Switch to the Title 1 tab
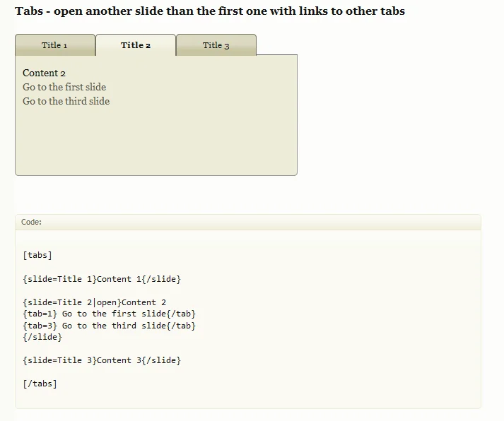 (x=54, y=45)
